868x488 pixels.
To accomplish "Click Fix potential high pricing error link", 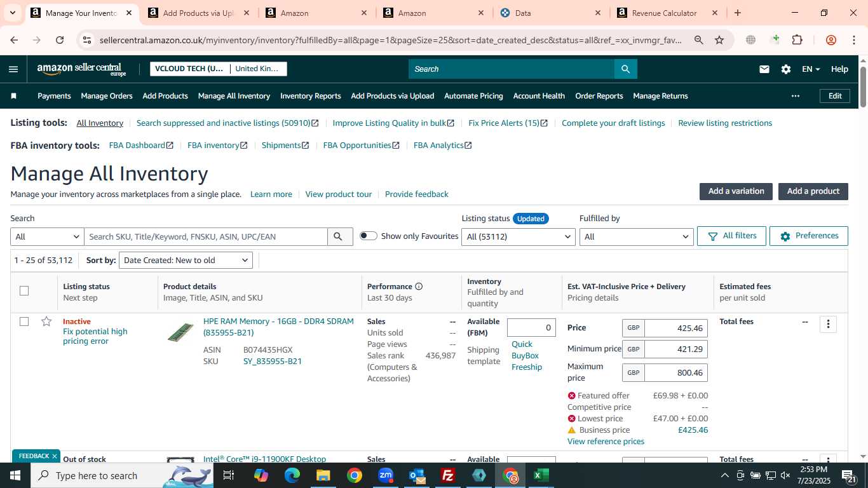I will pos(95,336).
